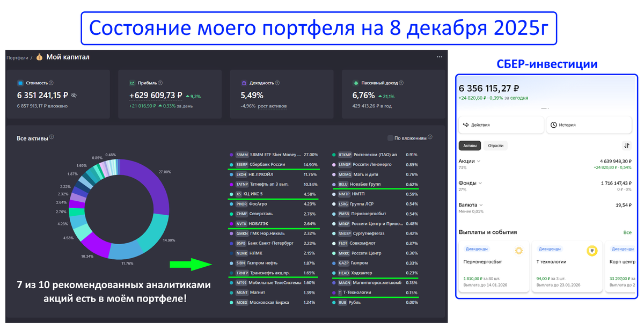644x329 pixels.
Task: Expand the Фонды section chevron
Action: click(480, 183)
